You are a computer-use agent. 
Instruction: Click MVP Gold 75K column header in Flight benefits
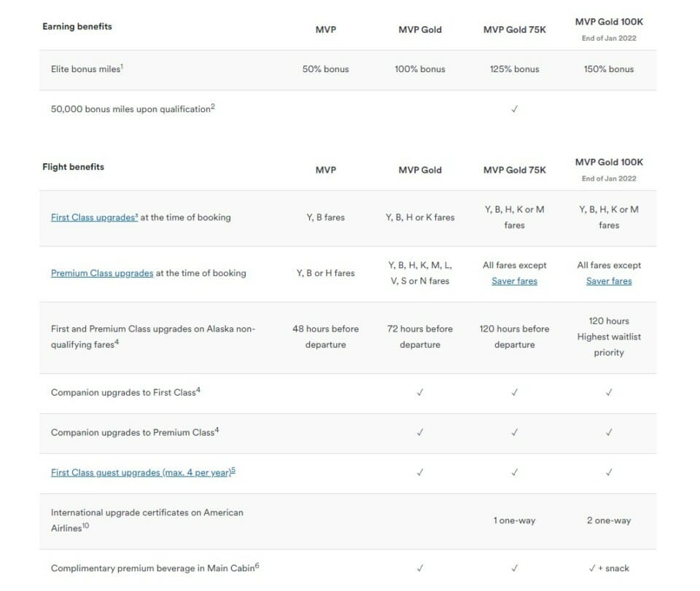pos(514,170)
